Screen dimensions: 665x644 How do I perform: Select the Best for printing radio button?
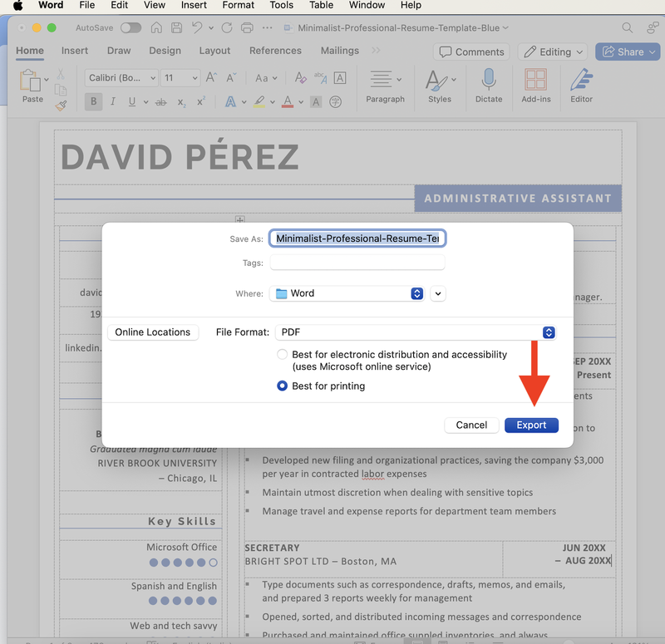coord(282,386)
